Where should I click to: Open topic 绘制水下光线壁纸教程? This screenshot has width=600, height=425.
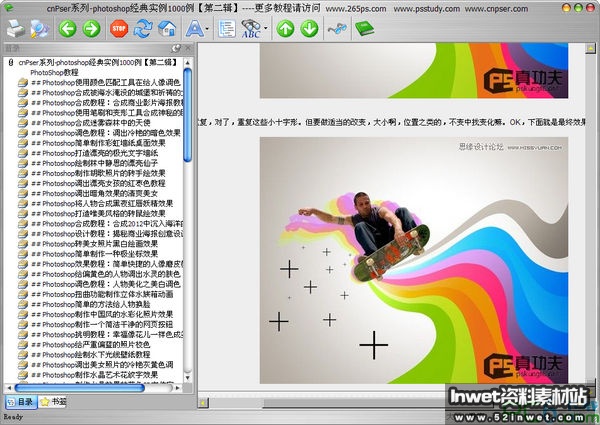pos(91,355)
